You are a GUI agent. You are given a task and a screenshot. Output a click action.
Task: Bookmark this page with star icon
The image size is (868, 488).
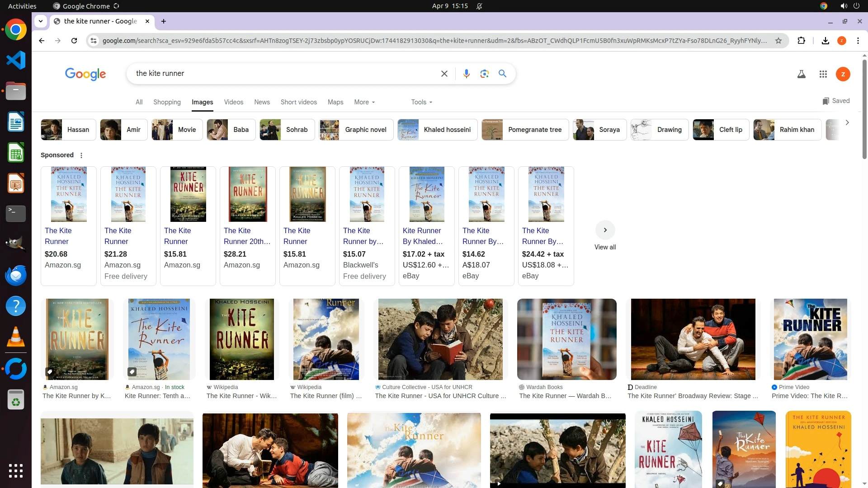pos(778,41)
